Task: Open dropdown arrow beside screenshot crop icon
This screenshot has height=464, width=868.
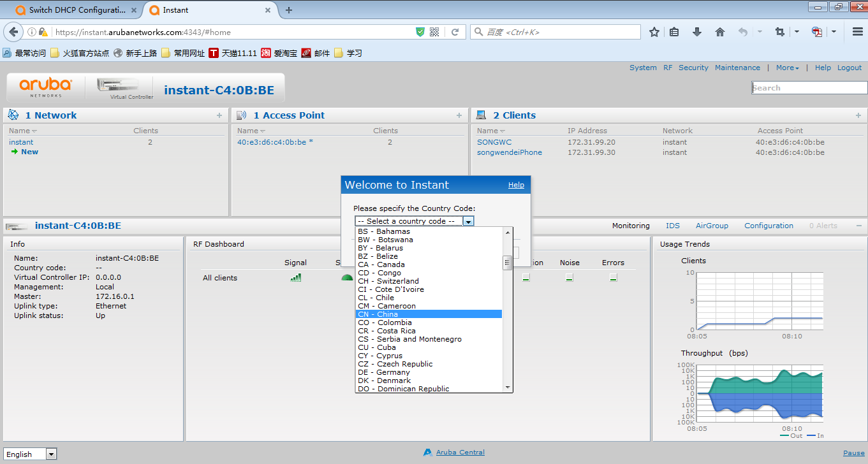Action: (797, 32)
